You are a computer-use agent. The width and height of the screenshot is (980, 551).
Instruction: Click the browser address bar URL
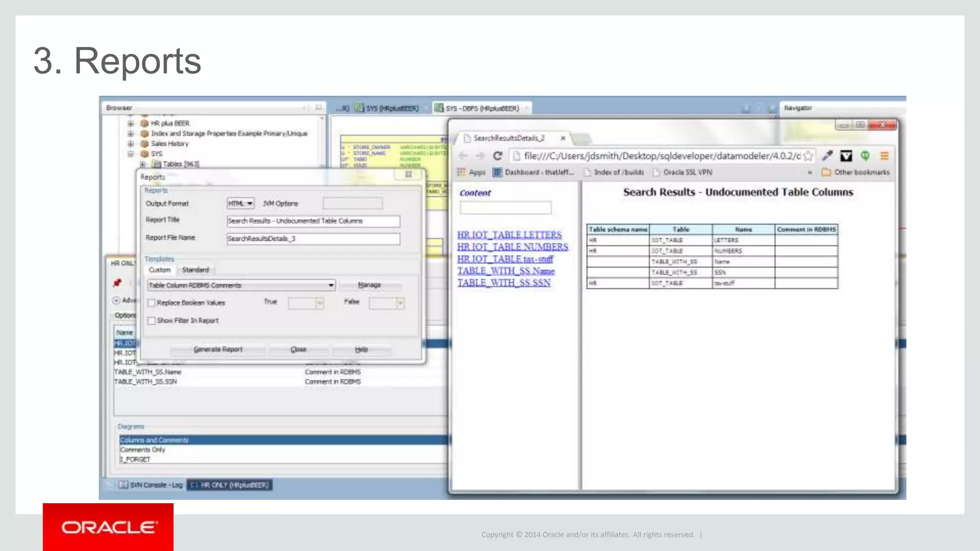[x=662, y=156]
